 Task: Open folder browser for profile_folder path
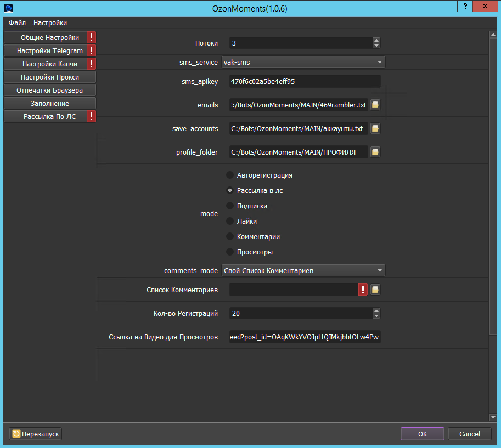point(375,152)
